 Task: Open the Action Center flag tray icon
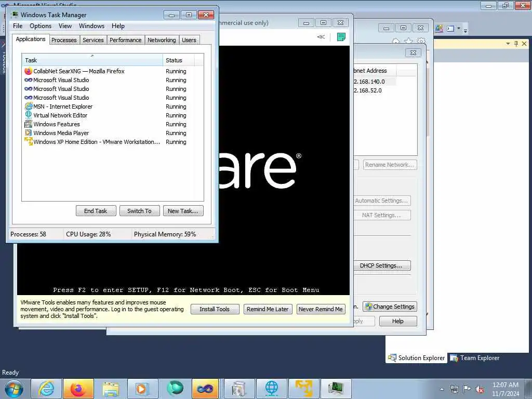467,389
